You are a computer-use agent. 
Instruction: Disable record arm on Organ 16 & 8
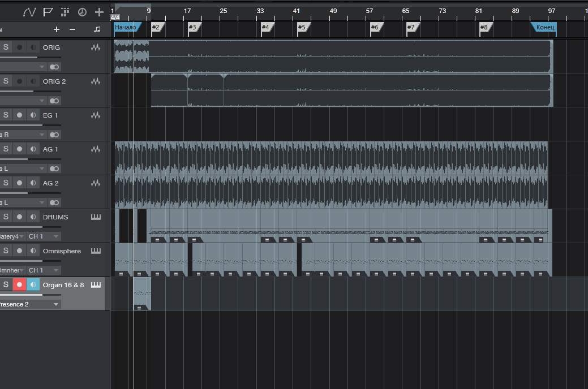pyautogui.click(x=19, y=284)
